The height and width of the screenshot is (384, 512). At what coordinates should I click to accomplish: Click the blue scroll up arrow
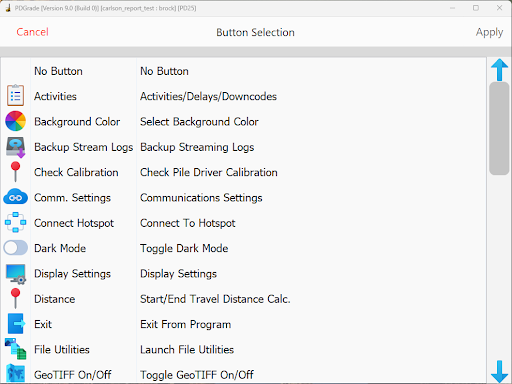click(x=499, y=70)
